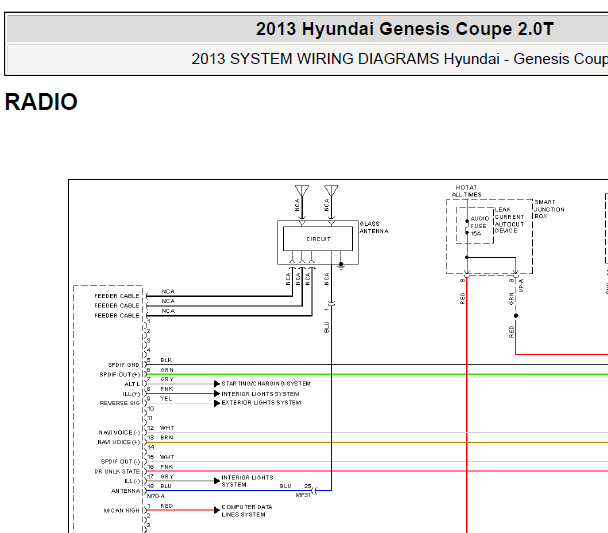Click the "BRN" wire color label

point(167,438)
